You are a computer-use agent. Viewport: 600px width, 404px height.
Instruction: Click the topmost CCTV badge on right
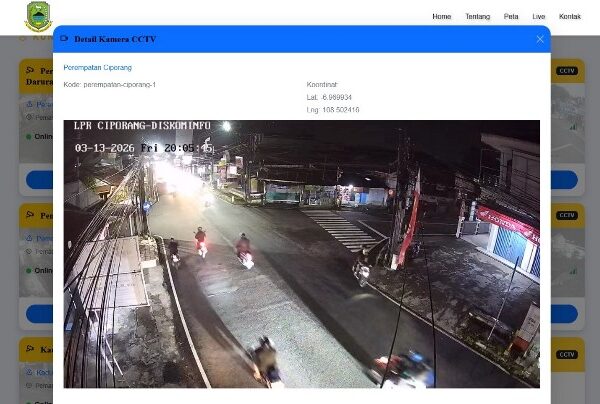[567, 71]
